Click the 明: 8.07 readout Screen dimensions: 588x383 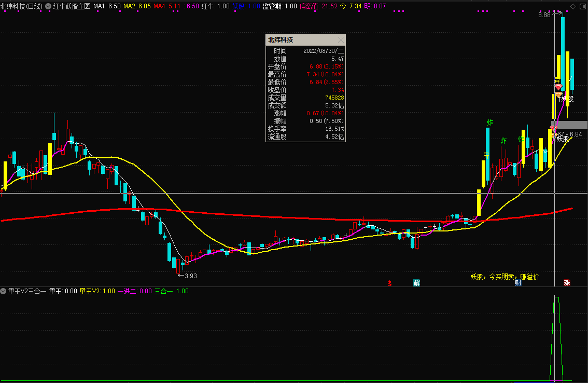point(375,6)
